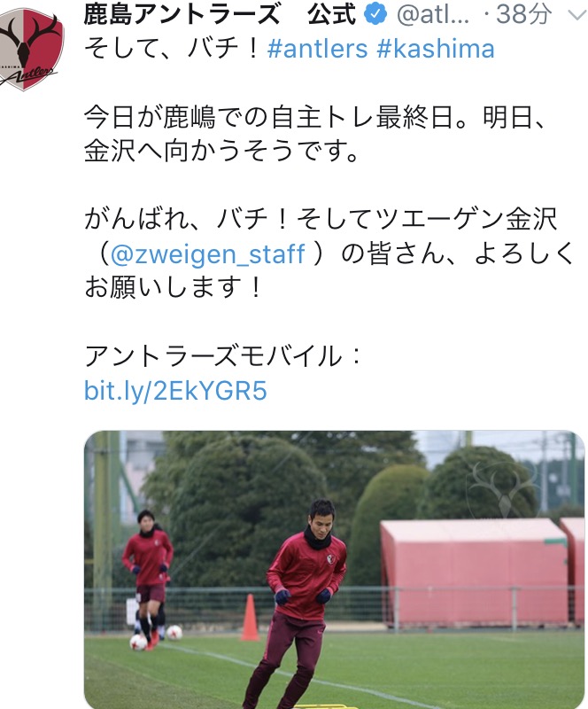Open the Kashima Antlers profile avatar

click(x=32, y=50)
